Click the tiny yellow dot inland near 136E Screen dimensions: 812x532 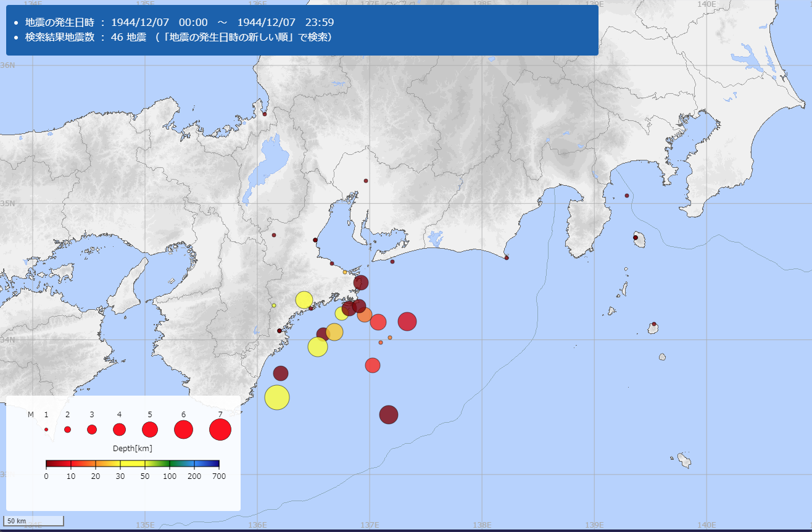click(274, 305)
